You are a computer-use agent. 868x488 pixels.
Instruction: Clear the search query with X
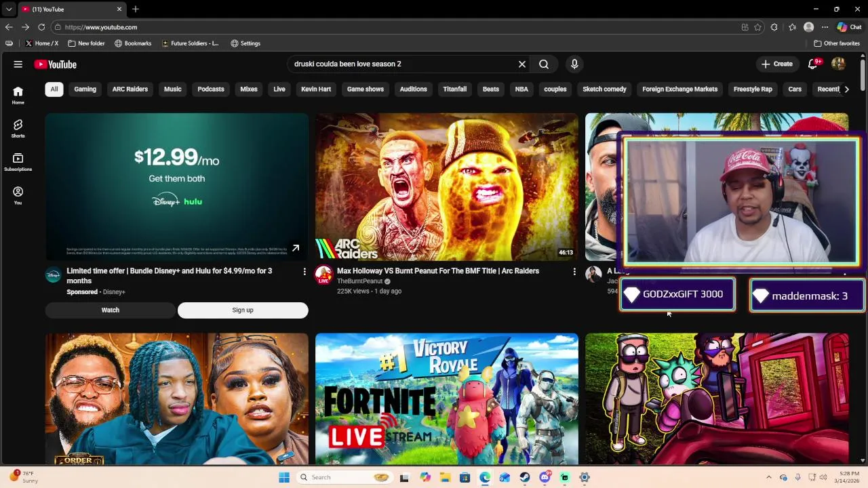pyautogui.click(x=522, y=64)
